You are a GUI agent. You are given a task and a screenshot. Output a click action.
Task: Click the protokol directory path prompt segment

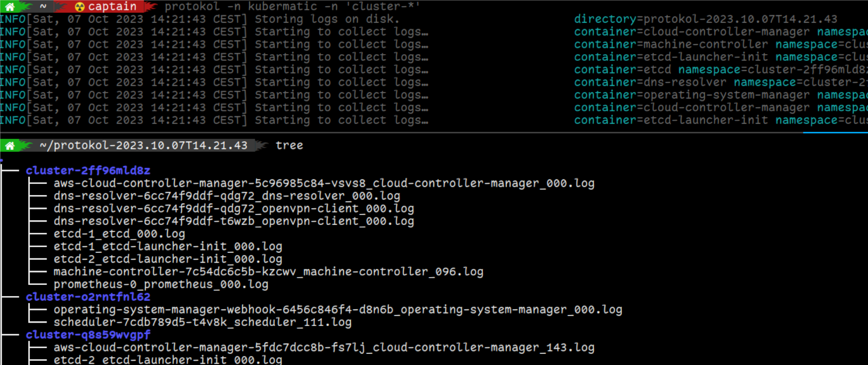pos(144,145)
